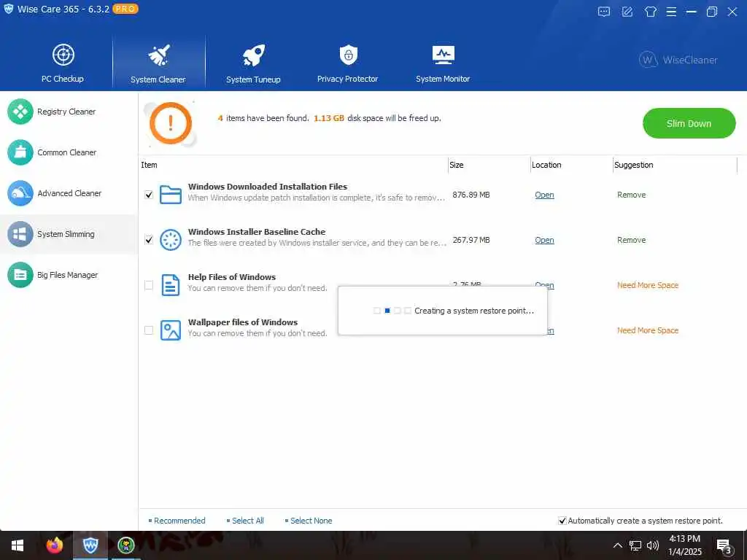Image resolution: width=747 pixels, height=560 pixels.
Task: Click the folder icon for Windows Downloaded Installation Files
Action: click(170, 195)
